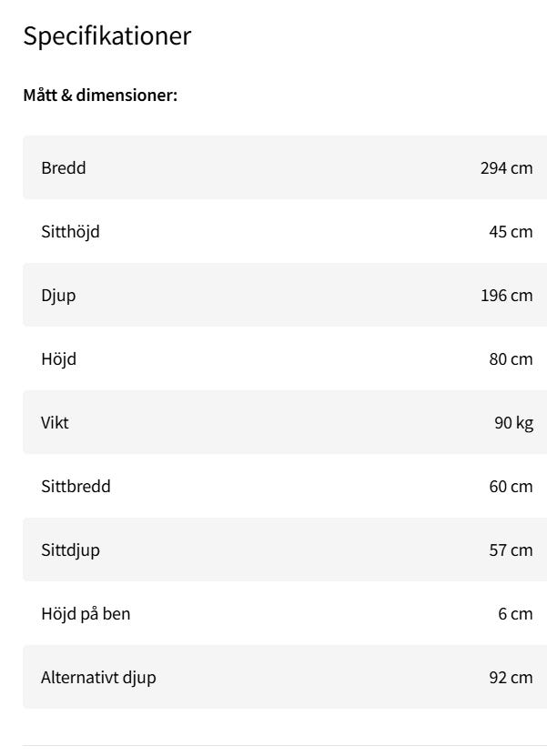Select the Alternativt djup row label
This screenshot has height=756, width=547.
click(x=98, y=677)
